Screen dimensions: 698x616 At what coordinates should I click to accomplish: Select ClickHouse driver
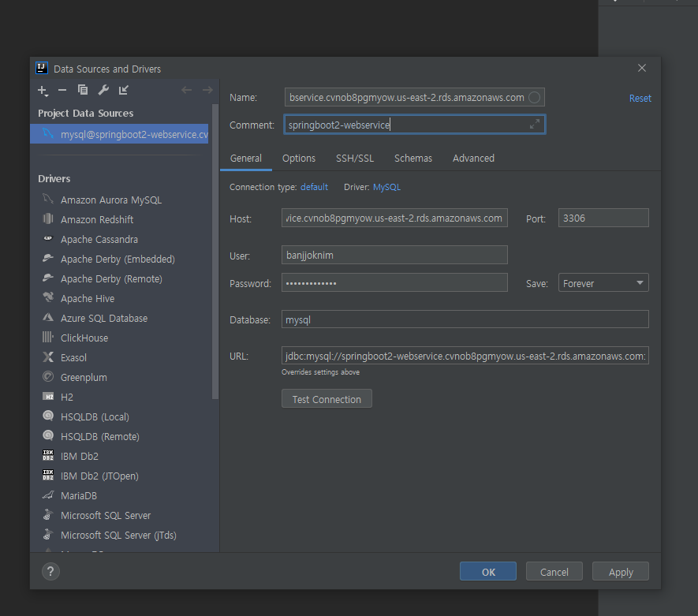point(84,338)
